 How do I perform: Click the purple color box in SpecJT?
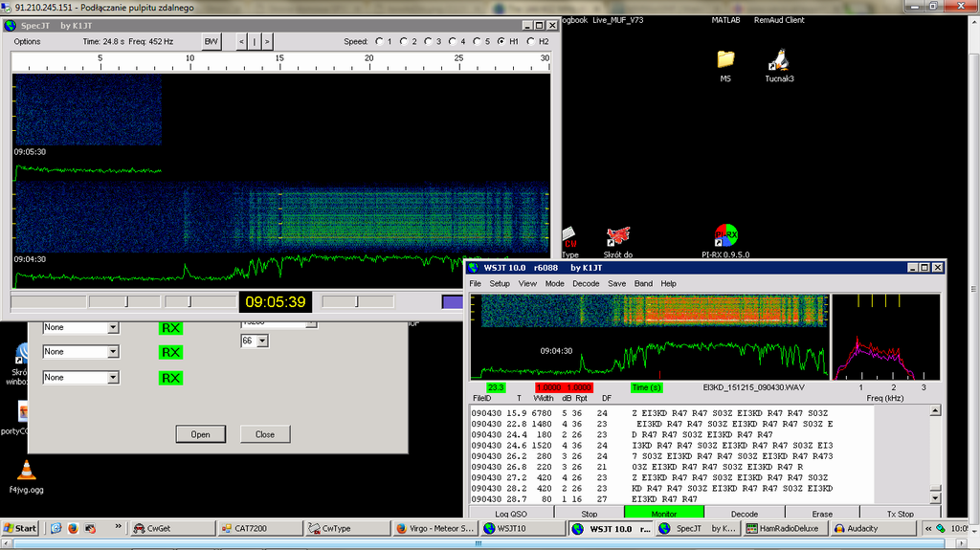pos(453,302)
